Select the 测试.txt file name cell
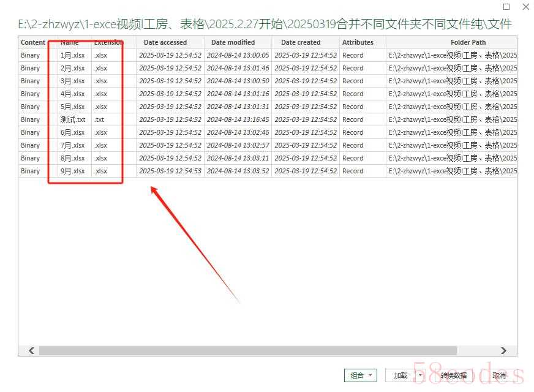The height and width of the screenshot is (392, 534). (x=73, y=119)
